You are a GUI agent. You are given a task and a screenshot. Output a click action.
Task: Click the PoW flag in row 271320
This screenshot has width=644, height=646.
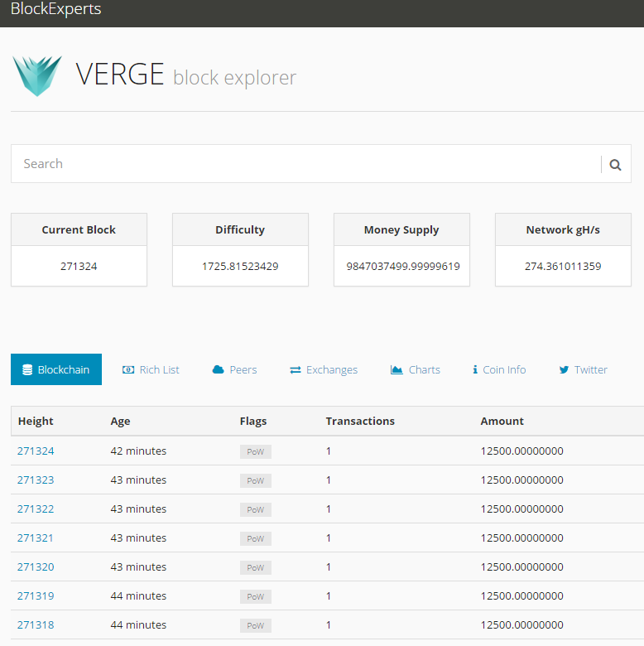pos(255,567)
